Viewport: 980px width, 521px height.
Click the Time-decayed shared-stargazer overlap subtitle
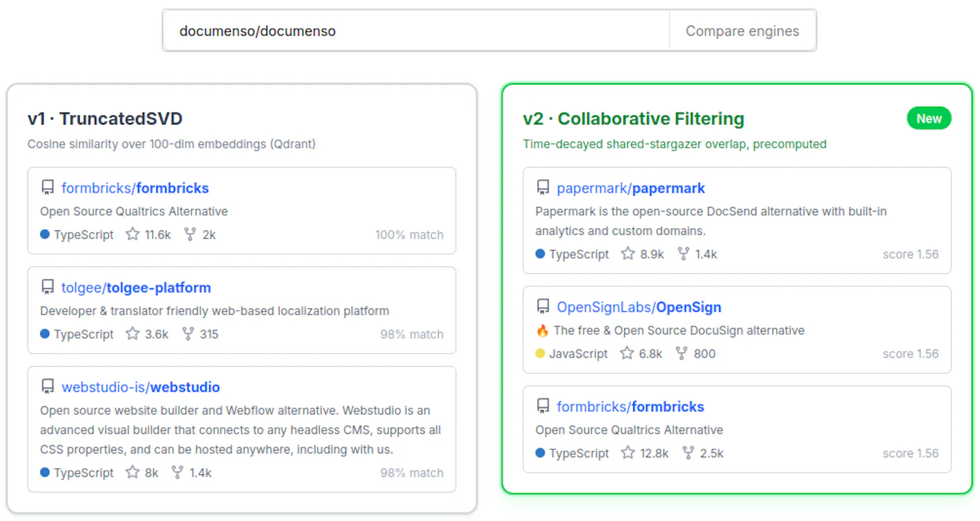[x=674, y=144]
